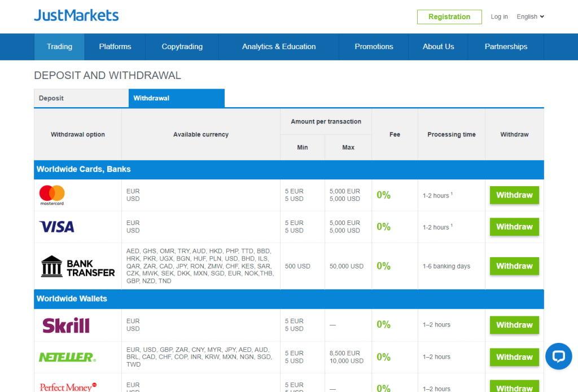Image resolution: width=578 pixels, height=392 pixels.
Task: Click the Registration button
Action: click(x=449, y=17)
